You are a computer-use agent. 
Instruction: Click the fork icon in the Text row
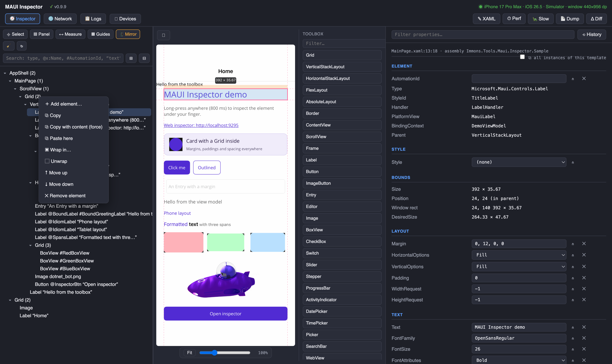pos(573,327)
